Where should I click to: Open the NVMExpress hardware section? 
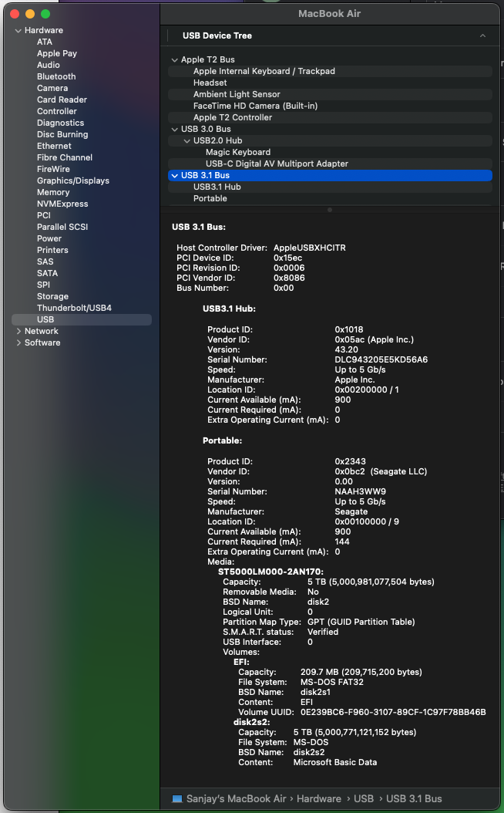click(62, 204)
